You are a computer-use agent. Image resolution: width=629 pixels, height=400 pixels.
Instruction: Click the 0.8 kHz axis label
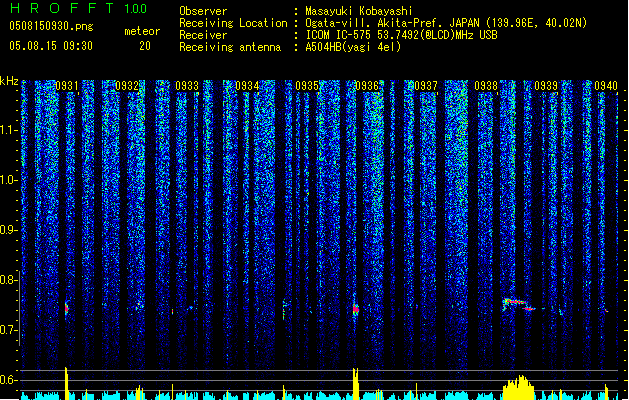point(8,280)
